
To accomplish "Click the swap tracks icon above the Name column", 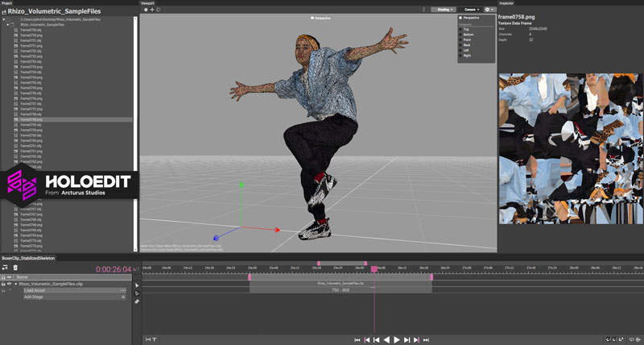I will pos(5,268).
